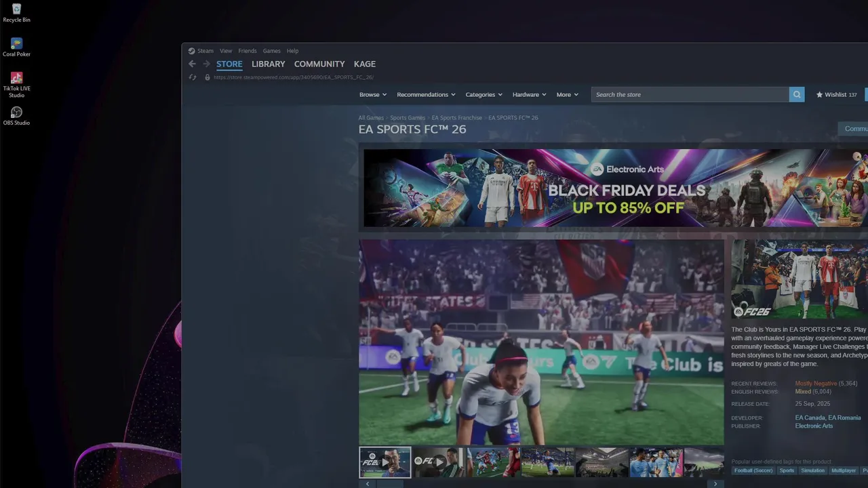
Task: Click the Sports Games breadcrumb
Action: [x=408, y=118]
